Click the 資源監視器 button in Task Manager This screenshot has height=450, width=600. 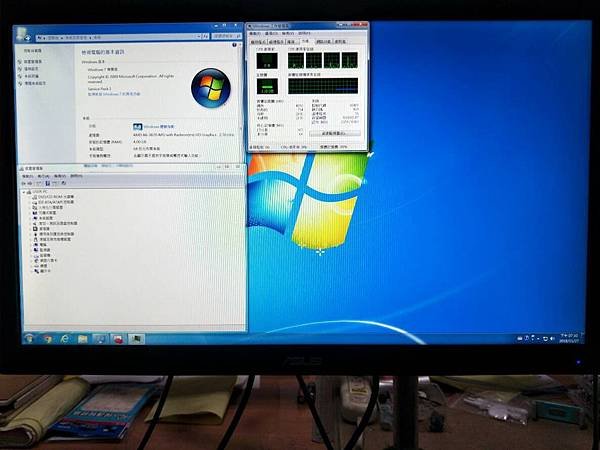tap(334, 133)
